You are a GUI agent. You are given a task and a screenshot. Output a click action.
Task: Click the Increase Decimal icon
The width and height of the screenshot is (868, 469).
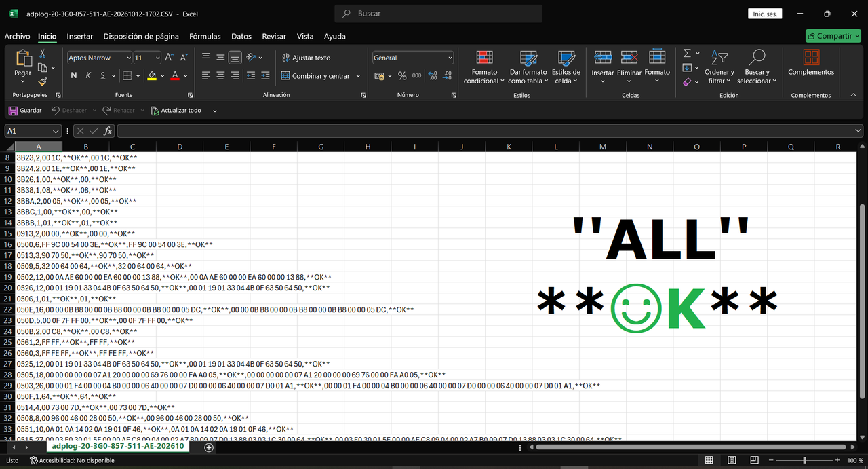point(431,76)
